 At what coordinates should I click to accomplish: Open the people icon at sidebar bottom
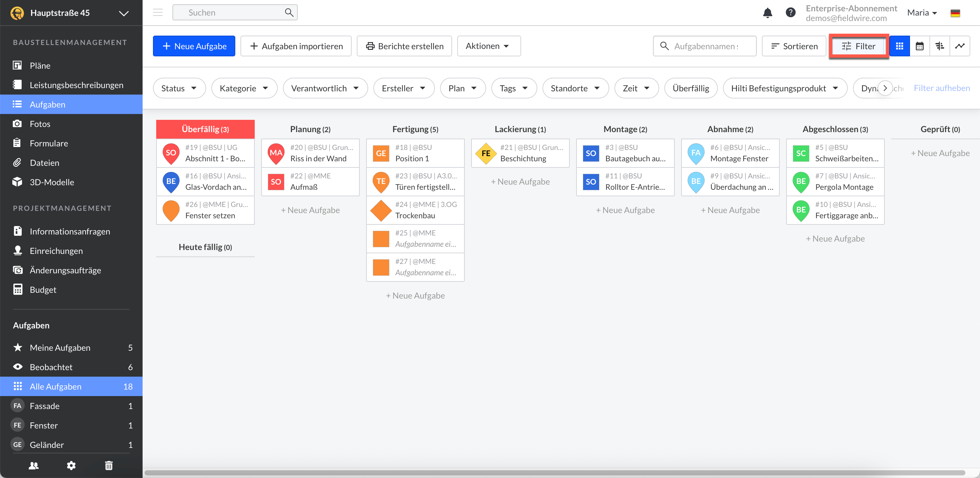pyautogui.click(x=33, y=465)
